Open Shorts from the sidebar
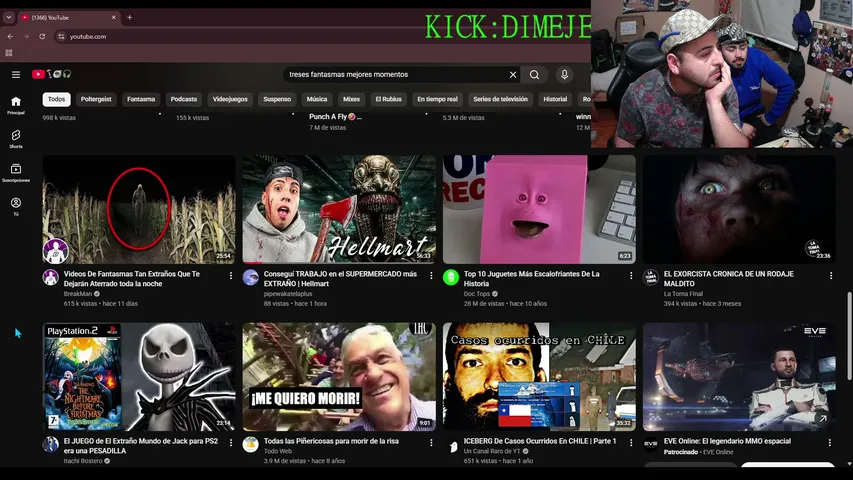 [x=16, y=139]
